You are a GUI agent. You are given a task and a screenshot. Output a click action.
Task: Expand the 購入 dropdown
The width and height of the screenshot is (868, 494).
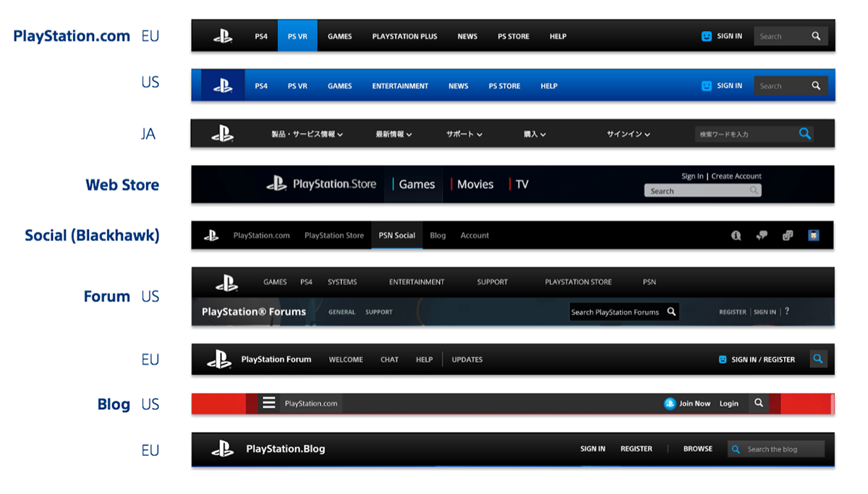click(x=535, y=135)
